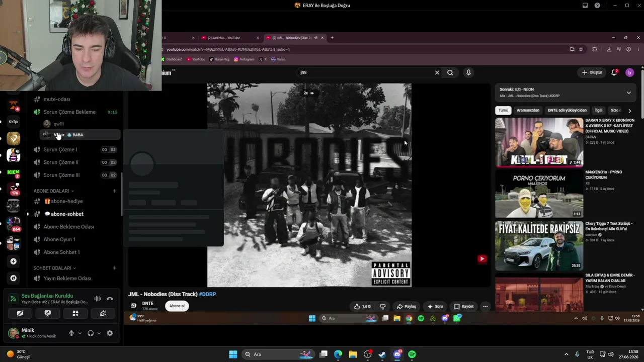Open YouTube account avatar menu

(629, 72)
